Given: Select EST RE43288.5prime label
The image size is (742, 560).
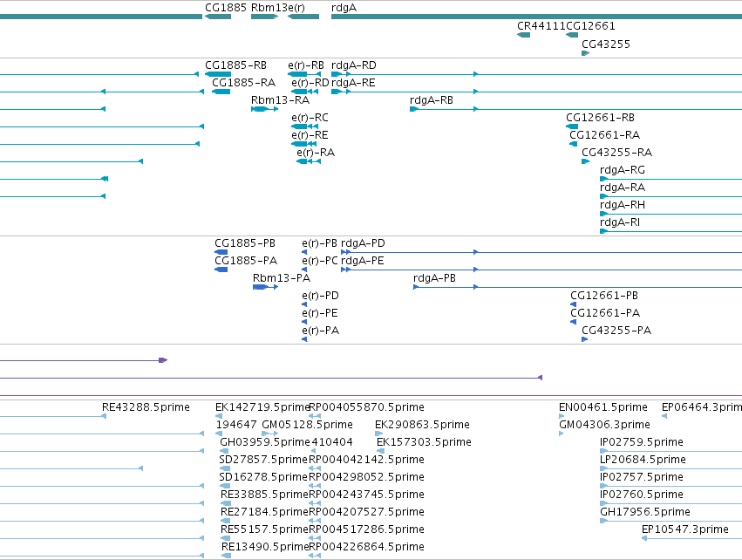Looking at the screenshot, I should point(146,407).
